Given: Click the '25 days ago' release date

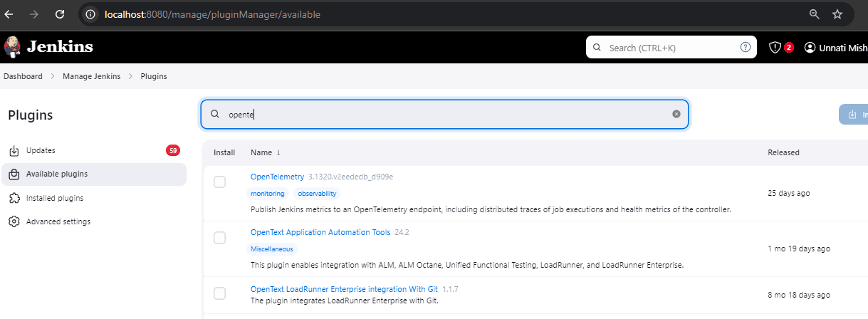Looking at the screenshot, I should coord(789,193).
